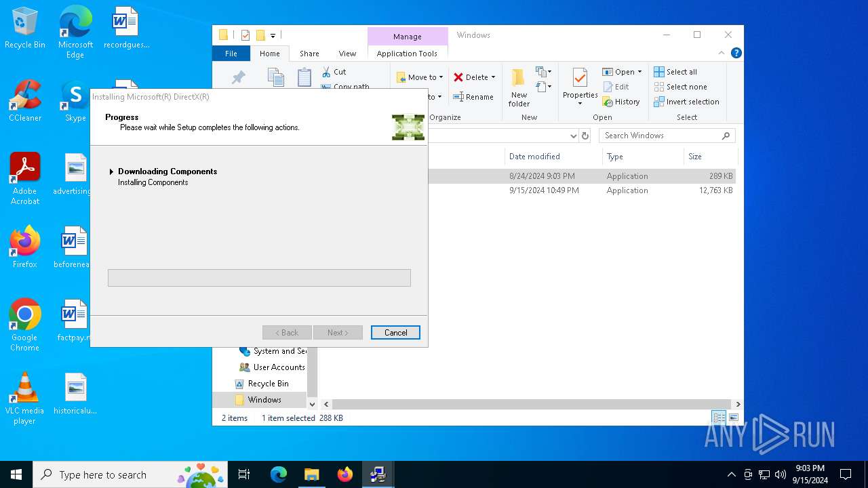Open Firefox from the taskbar
868x488 pixels.
point(344,474)
